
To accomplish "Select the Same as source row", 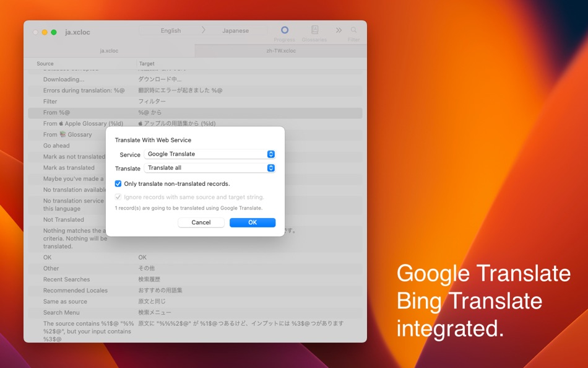I will (x=195, y=302).
